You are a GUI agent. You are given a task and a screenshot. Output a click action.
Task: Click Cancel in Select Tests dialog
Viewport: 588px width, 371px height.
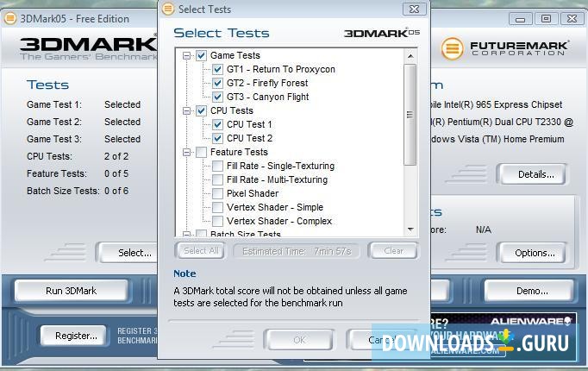383,339
